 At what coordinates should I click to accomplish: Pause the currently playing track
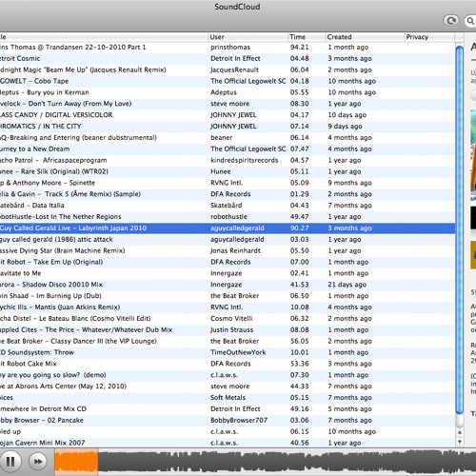(10, 462)
